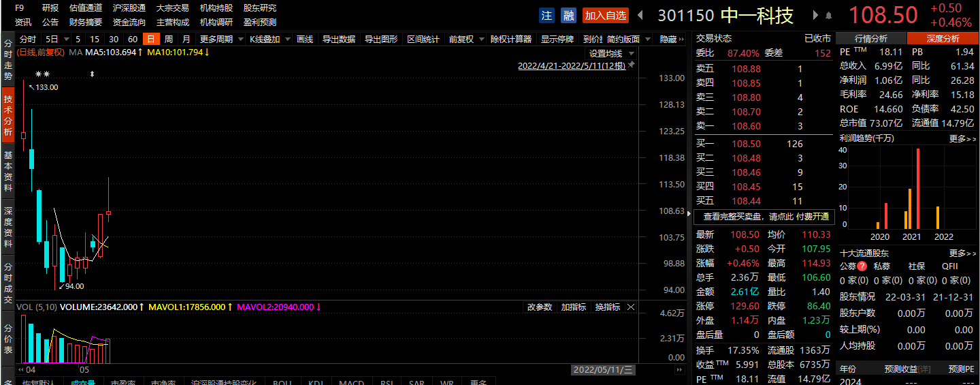The image size is (980, 385).
Task: Open the K线叠加 dropdown
Action: click(269, 40)
